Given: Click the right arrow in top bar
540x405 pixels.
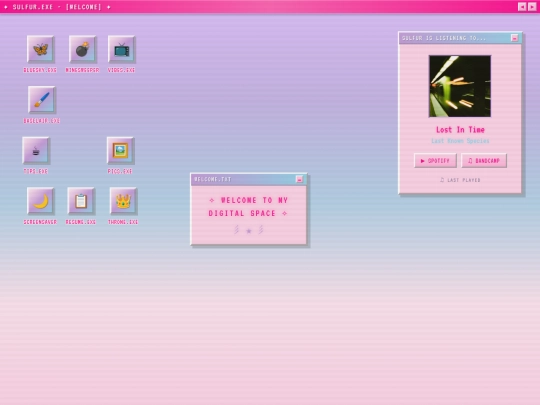Looking at the screenshot, I should pyautogui.click(x=532, y=7).
